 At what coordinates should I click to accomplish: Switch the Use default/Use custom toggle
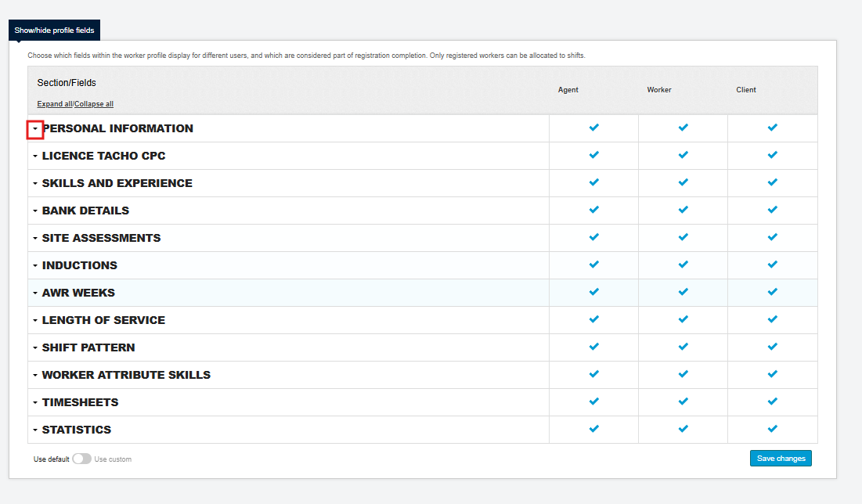pyautogui.click(x=81, y=459)
